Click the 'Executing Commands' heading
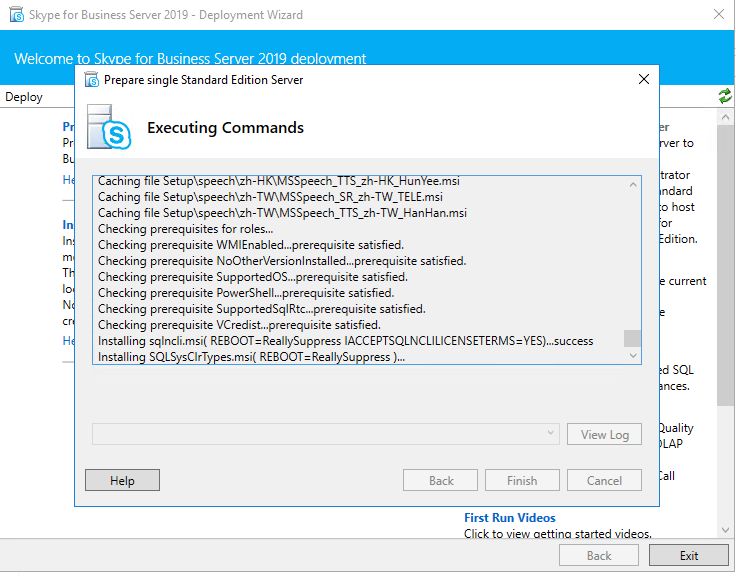Viewport: 736px width, 576px height. (x=225, y=127)
